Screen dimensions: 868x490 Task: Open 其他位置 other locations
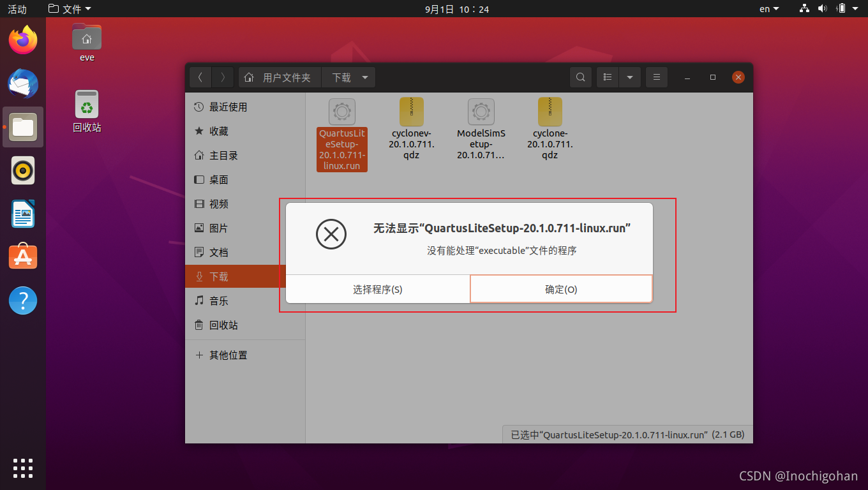coord(245,355)
